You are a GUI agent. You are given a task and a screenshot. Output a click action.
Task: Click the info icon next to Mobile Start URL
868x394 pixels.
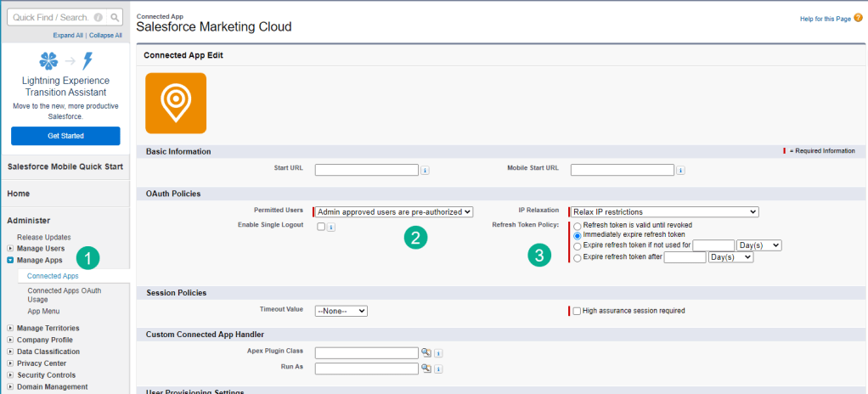click(680, 170)
